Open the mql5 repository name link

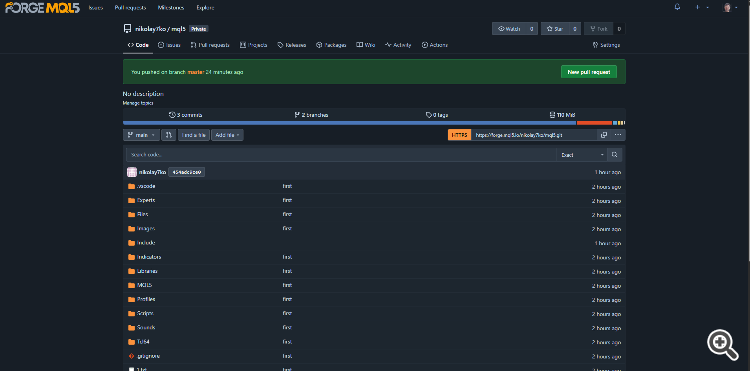pyautogui.click(x=179, y=29)
